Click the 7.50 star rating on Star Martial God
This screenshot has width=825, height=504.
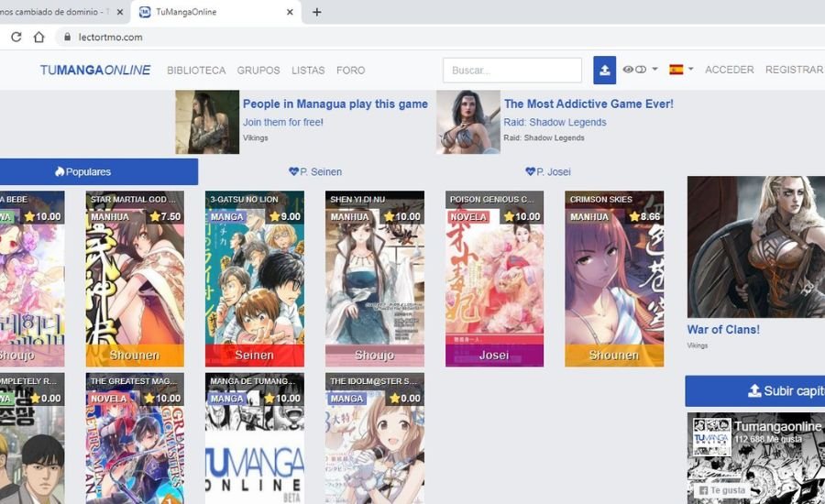[x=165, y=216]
